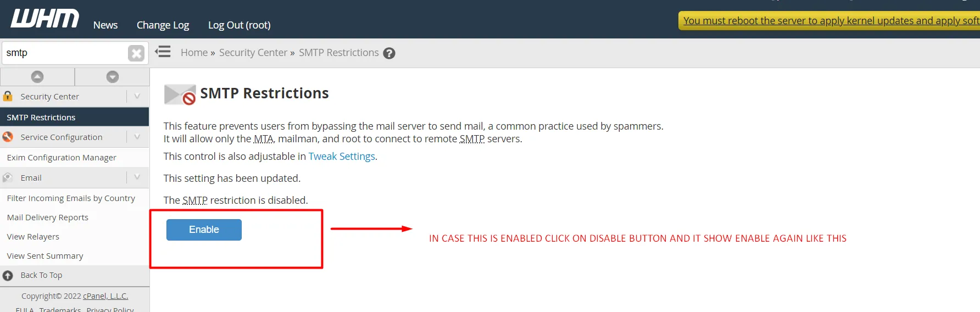Screen dimensions: 980x312
Task: Click the Security Center lock icon
Action: tap(8, 96)
